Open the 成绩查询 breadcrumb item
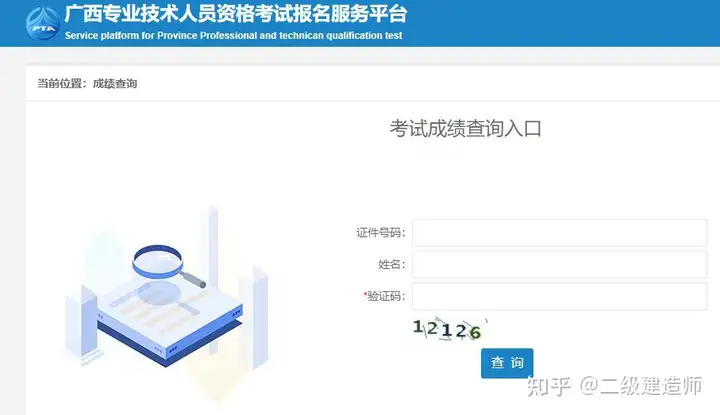The width and height of the screenshot is (720, 415). pyautogui.click(x=115, y=84)
